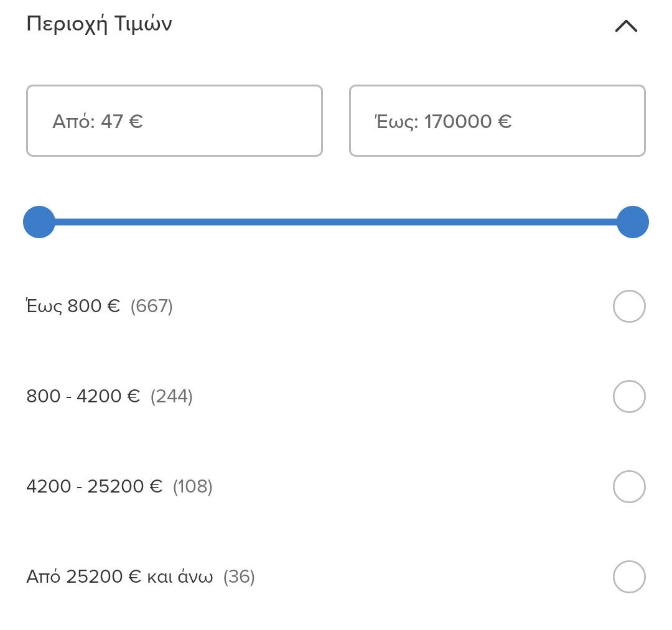Click the Περιοχή Τιμών section heading
The width and height of the screenshot is (672, 630).
click(99, 24)
